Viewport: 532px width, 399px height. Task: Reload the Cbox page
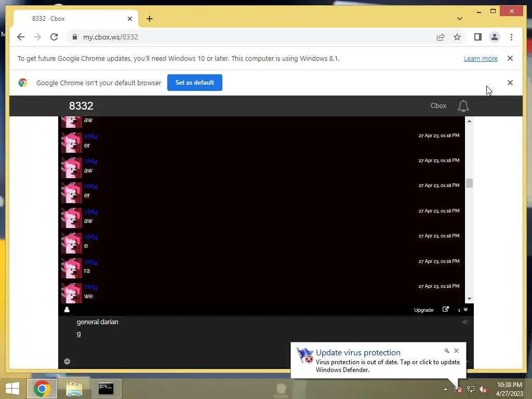coord(54,37)
